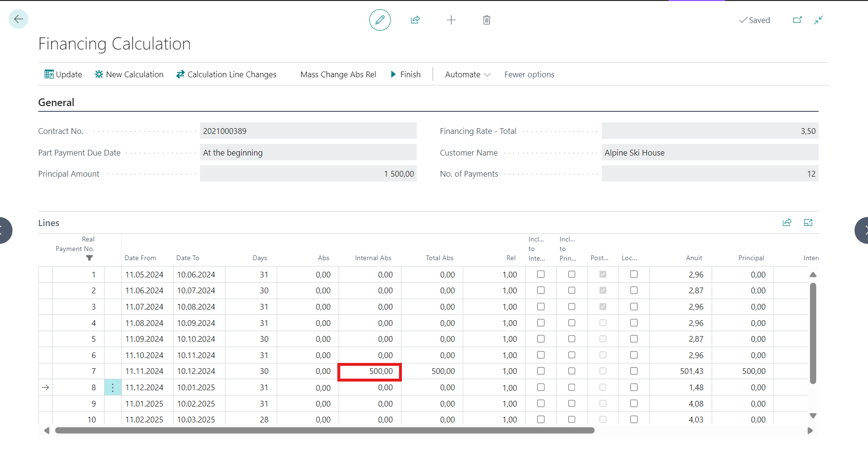Click the share icon in top toolbar
Viewport: 868px width, 457px height.
click(415, 20)
